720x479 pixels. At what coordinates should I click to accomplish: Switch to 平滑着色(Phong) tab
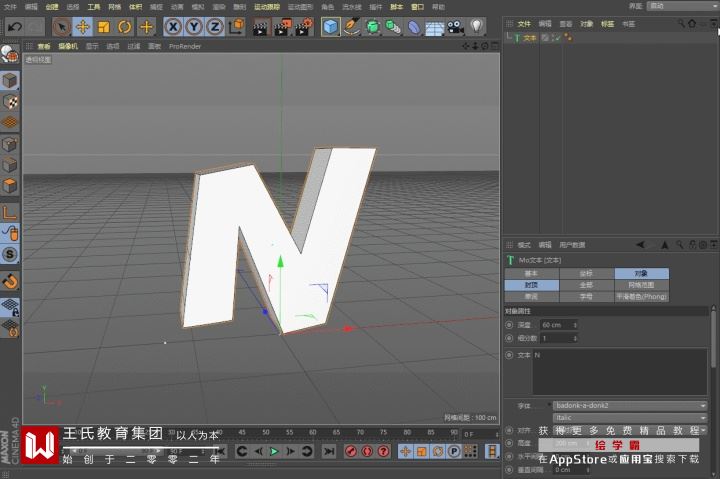(x=641, y=297)
